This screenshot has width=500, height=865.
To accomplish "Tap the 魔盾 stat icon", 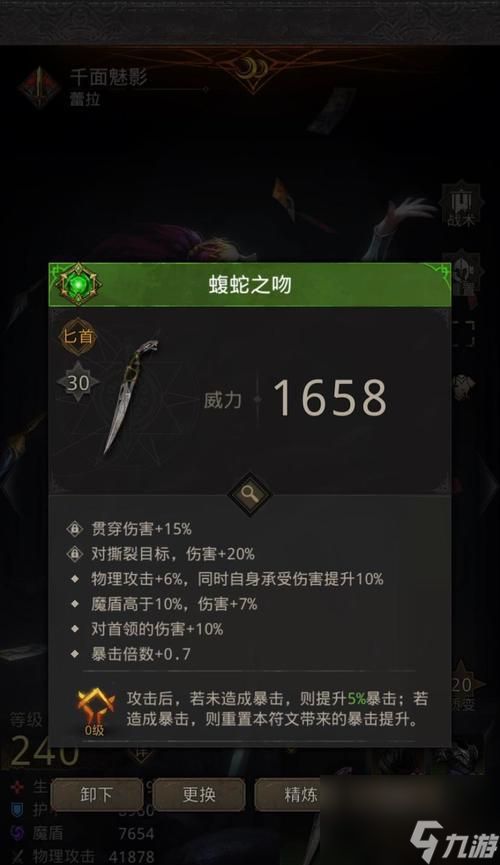I will tap(18, 832).
